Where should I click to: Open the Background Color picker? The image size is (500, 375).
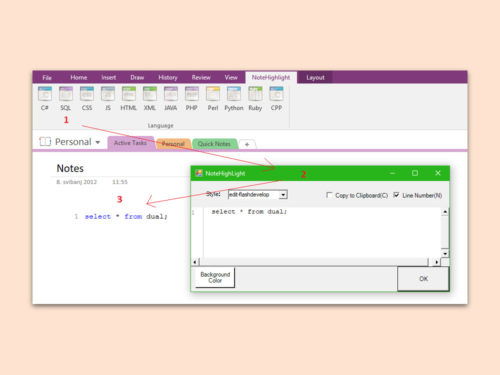click(x=215, y=277)
